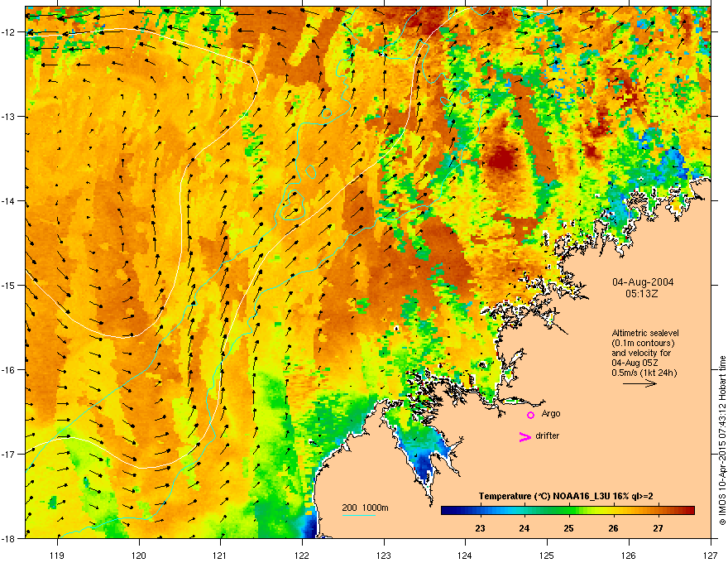
Task: Click the vertical IMOS Hobart time credit
Action: (x=722, y=440)
